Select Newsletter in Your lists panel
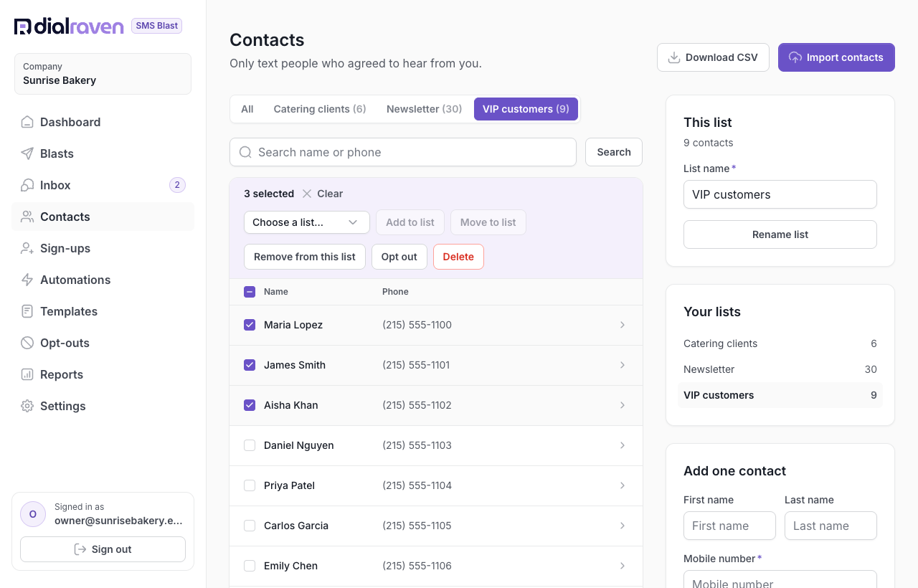This screenshot has width=918, height=588. 780,369
